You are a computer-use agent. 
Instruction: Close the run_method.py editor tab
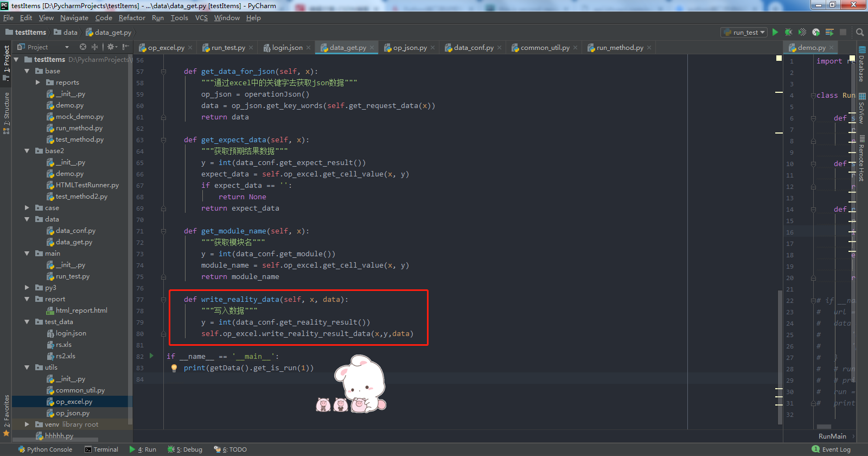(649, 48)
